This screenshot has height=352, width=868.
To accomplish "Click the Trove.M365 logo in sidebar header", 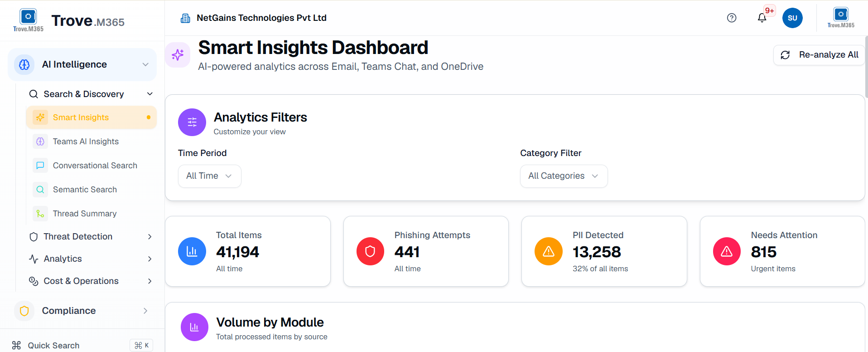I will (x=28, y=20).
